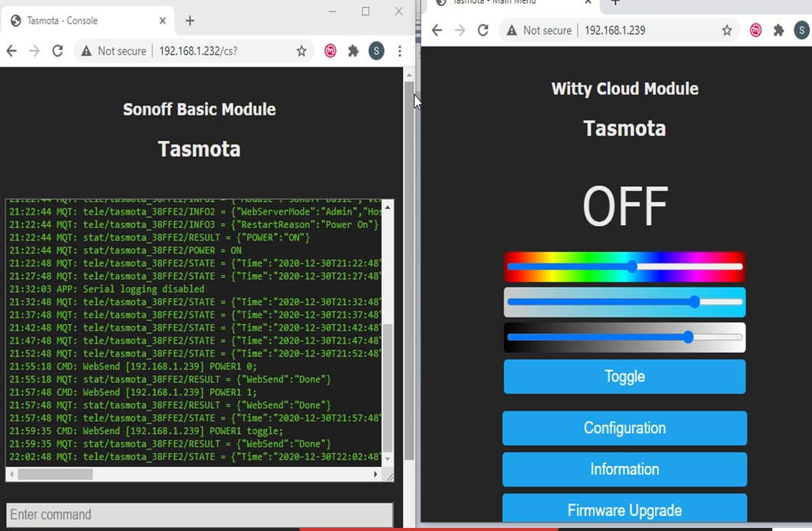The width and height of the screenshot is (812, 531).
Task: Click the console log down scroll arrow
Action: coord(388,459)
